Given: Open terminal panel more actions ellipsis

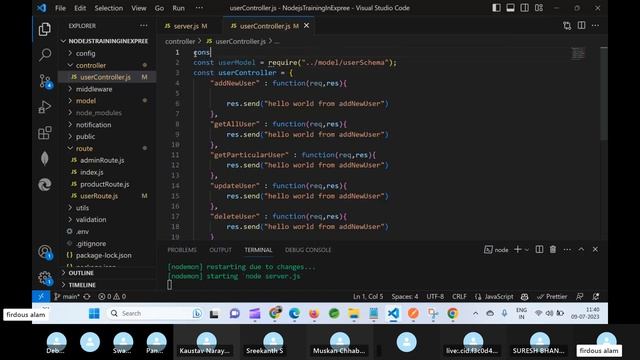Looking at the screenshot, I should click(567, 249).
